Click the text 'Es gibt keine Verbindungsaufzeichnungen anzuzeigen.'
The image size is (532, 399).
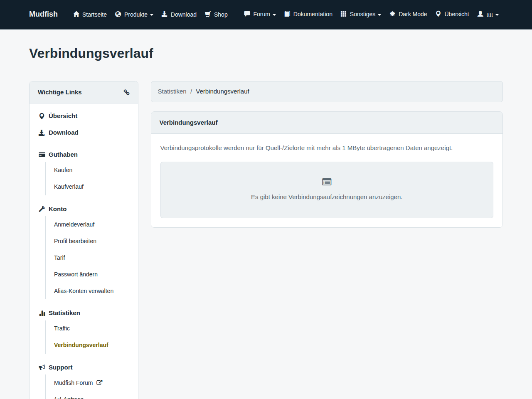coord(327,197)
